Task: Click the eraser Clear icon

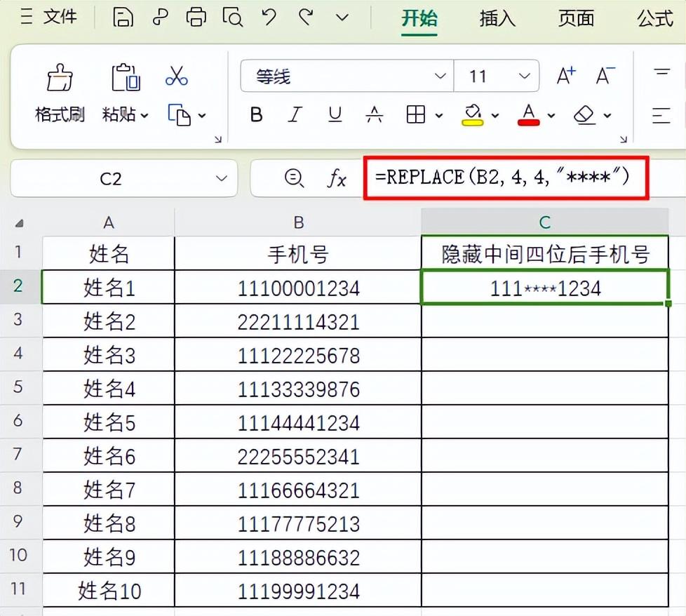Action: [x=584, y=115]
